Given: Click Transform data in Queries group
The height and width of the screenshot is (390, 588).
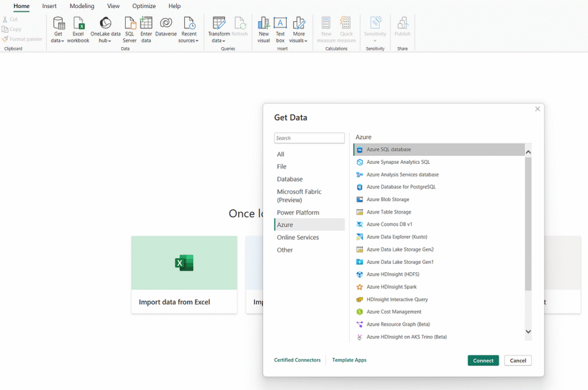Looking at the screenshot, I should tap(219, 29).
